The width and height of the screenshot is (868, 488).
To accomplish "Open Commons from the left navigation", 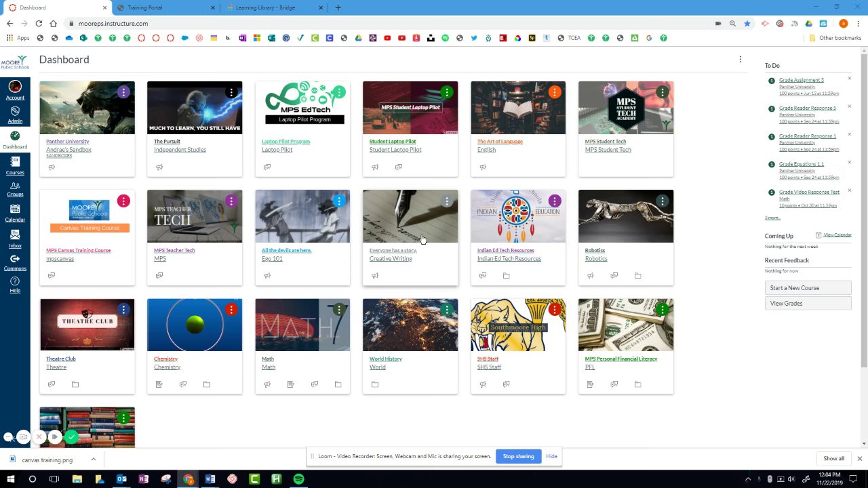I will (15, 262).
